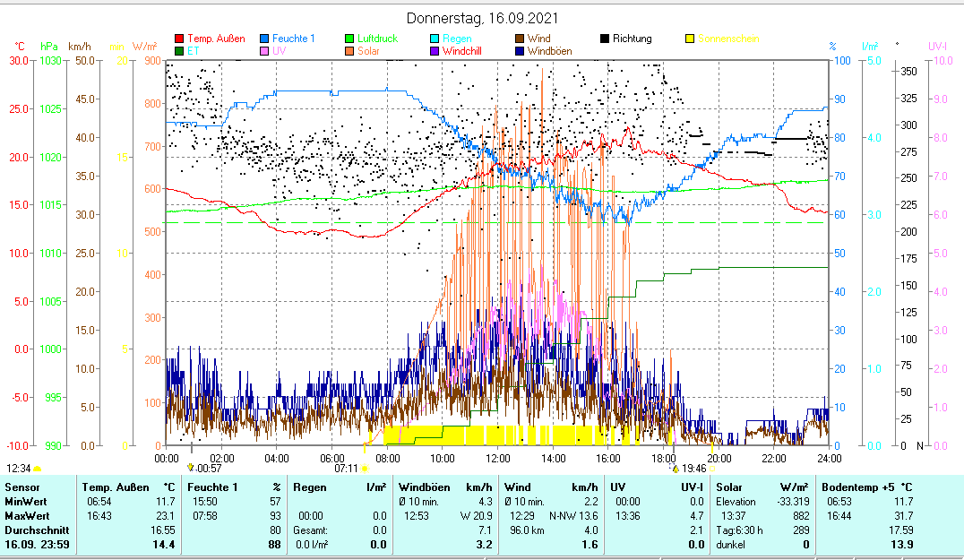
Task: Click the chart title Donnerstag, 16.09.2021
Action: 481,18
